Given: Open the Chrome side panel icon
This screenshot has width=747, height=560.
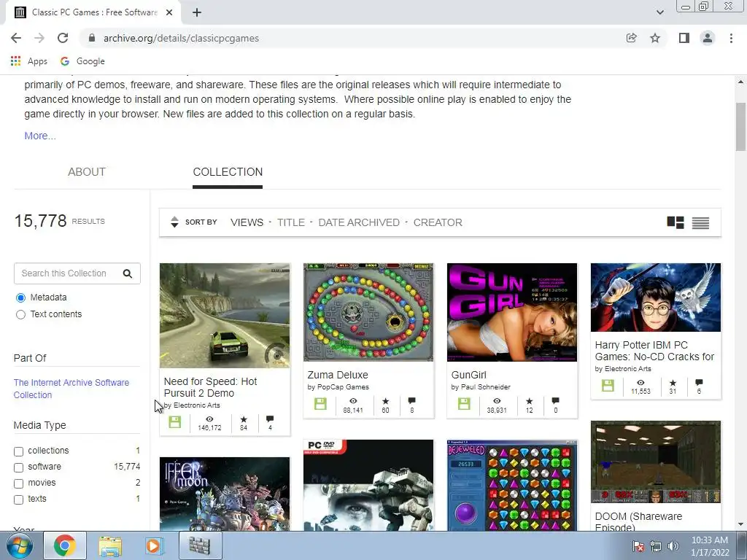Looking at the screenshot, I should click(x=684, y=38).
